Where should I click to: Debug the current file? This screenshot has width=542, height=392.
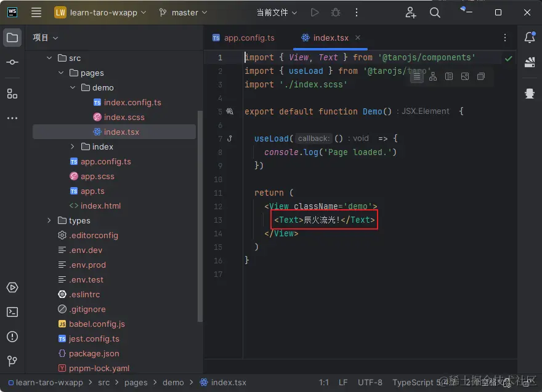tap(335, 12)
